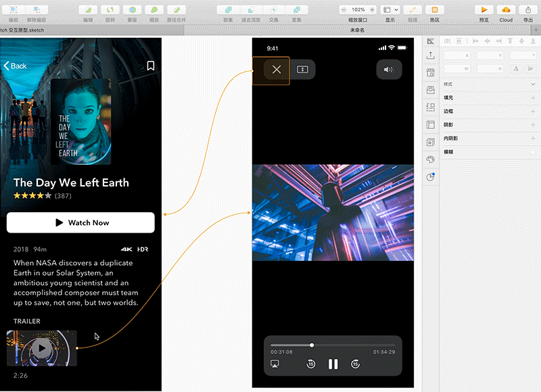Open the pie chart icon with blue dot
The height and width of the screenshot is (392, 541).
(x=430, y=177)
